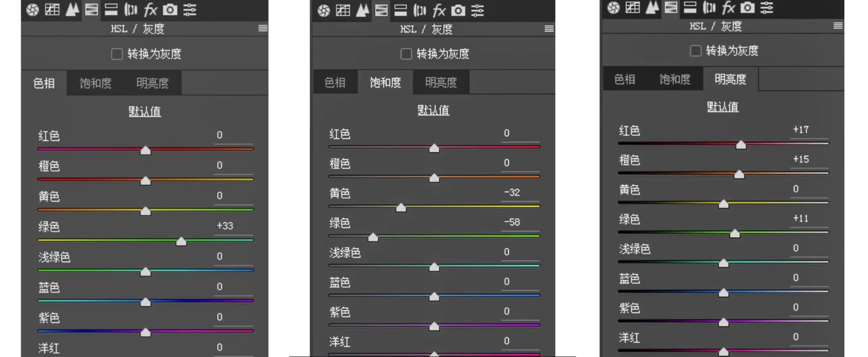Check 转换为灰度 in the middle panel
The height and width of the screenshot is (357, 868).
click(406, 54)
